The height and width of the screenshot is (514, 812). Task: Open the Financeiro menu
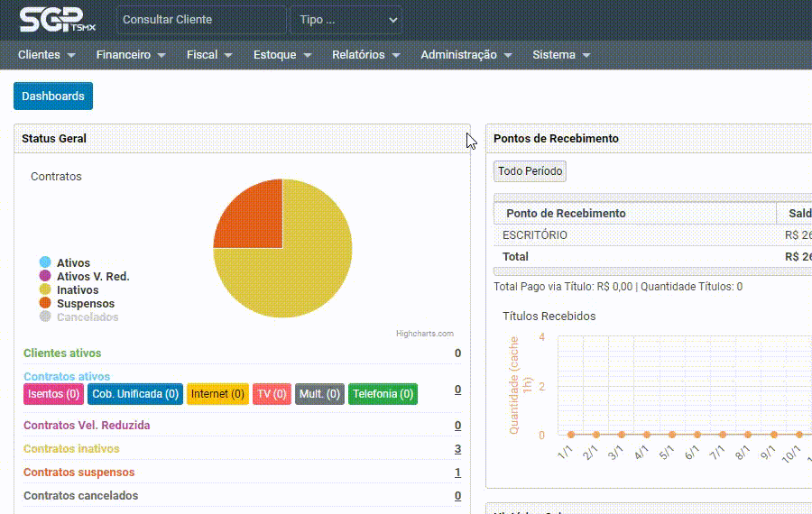pyautogui.click(x=131, y=55)
